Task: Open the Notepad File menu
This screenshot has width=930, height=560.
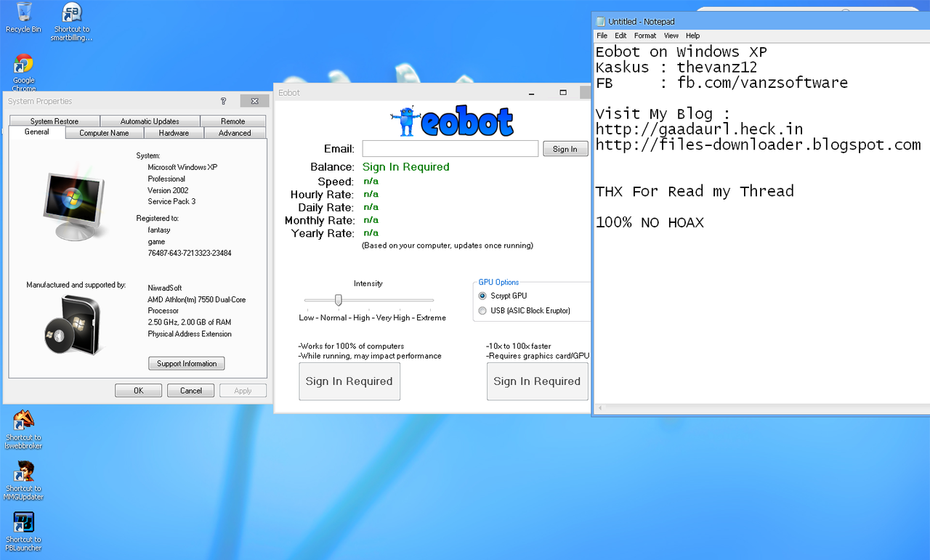Action: (x=602, y=36)
